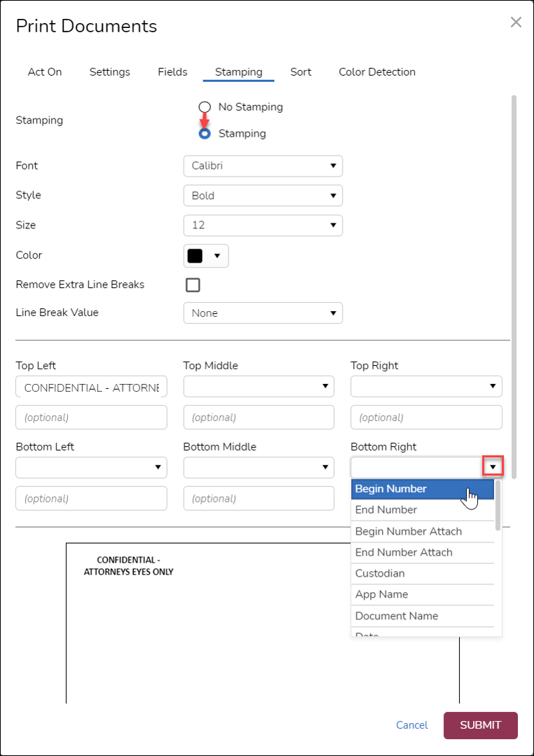
Task: Select the No Stamping radio button
Action: click(x=204, y=107)
